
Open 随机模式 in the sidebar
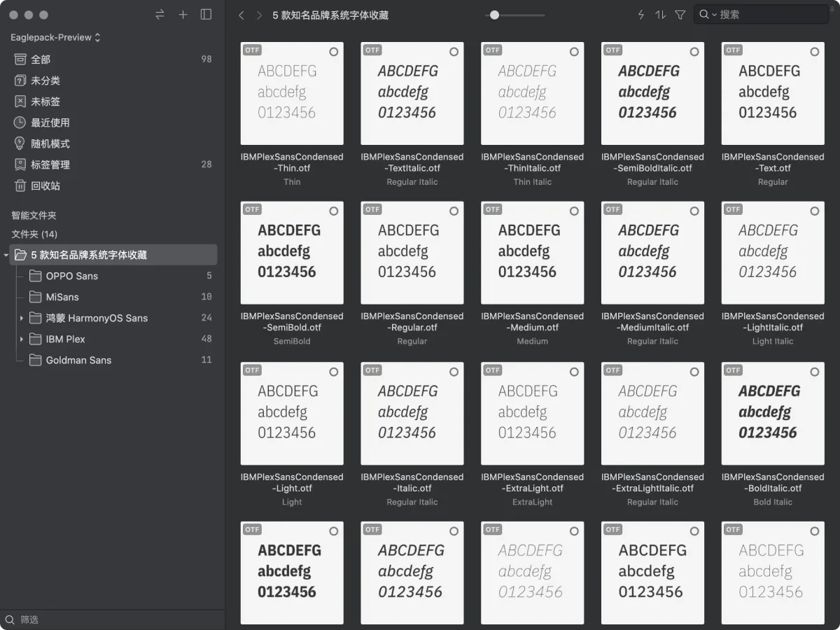pyautogui.click(x=112, y=143)
